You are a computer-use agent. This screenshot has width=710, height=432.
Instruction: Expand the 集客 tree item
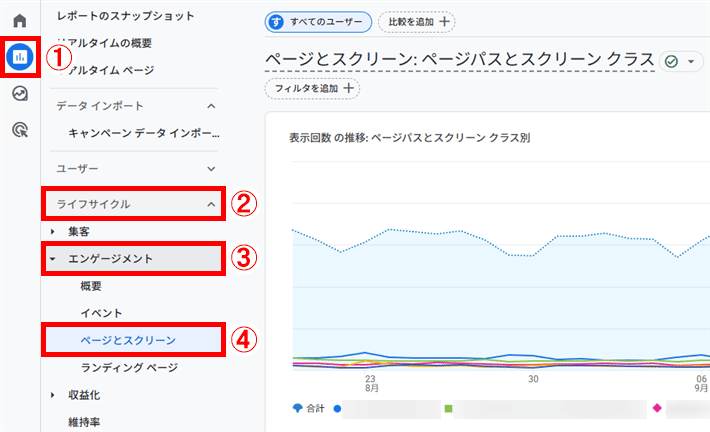[x=53, y=232]
